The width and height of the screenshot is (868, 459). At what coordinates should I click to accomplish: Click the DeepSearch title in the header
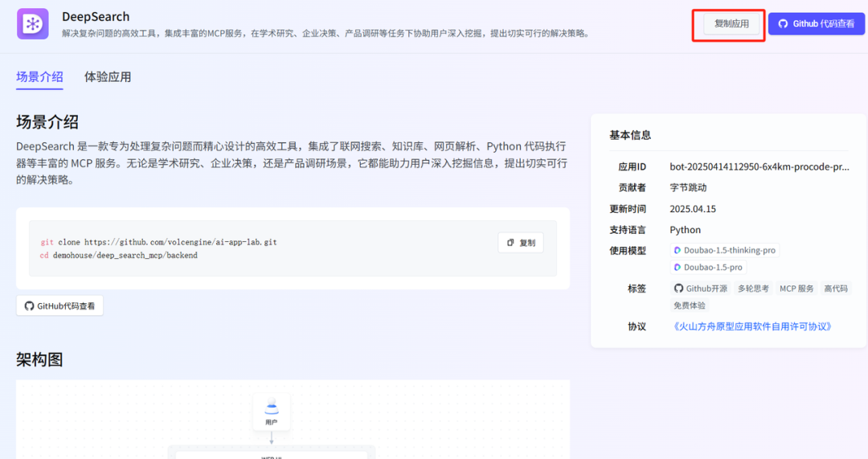pos(96,17)
